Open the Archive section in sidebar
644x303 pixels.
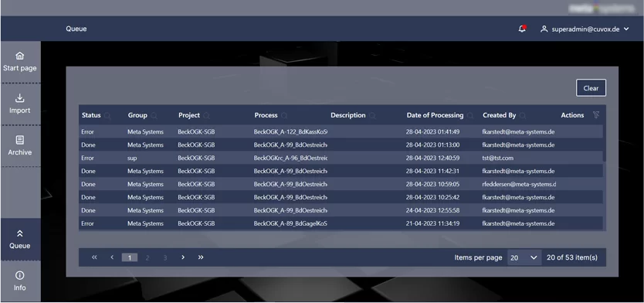tap(20, 146)
